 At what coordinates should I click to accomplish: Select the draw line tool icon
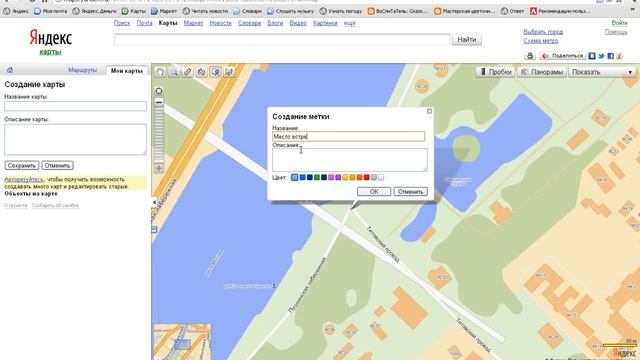pyautogui.click(x=229, y=72)
